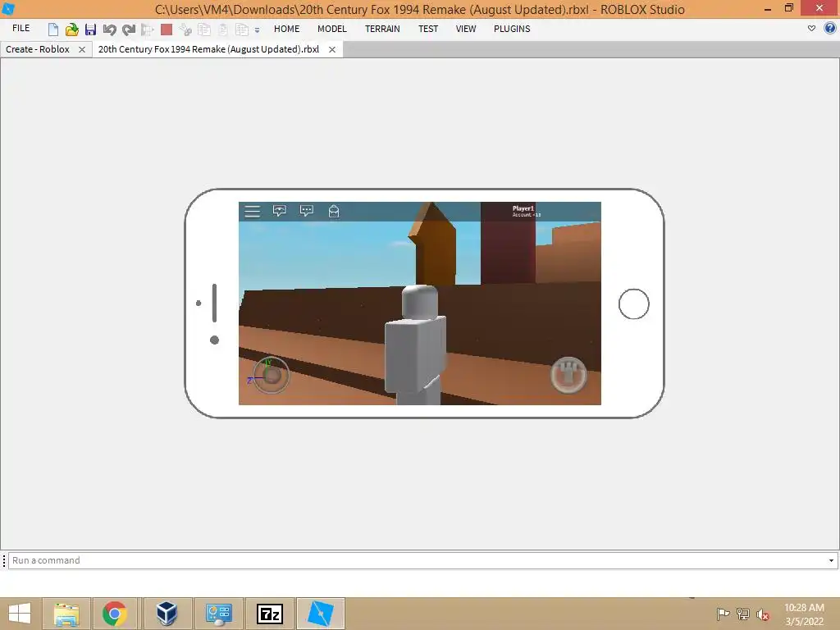Stop the test with red square
This screenshot has width=840, height=630.
click(167, 30)
